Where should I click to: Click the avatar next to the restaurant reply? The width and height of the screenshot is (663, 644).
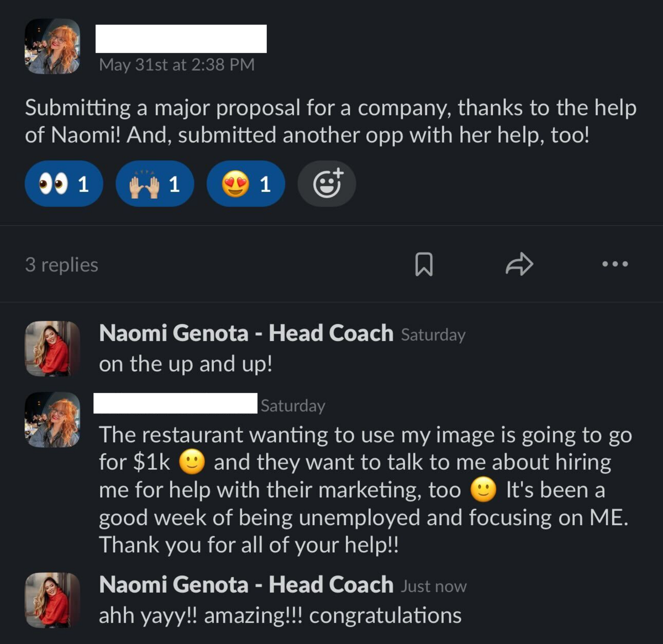coord(52,419)
